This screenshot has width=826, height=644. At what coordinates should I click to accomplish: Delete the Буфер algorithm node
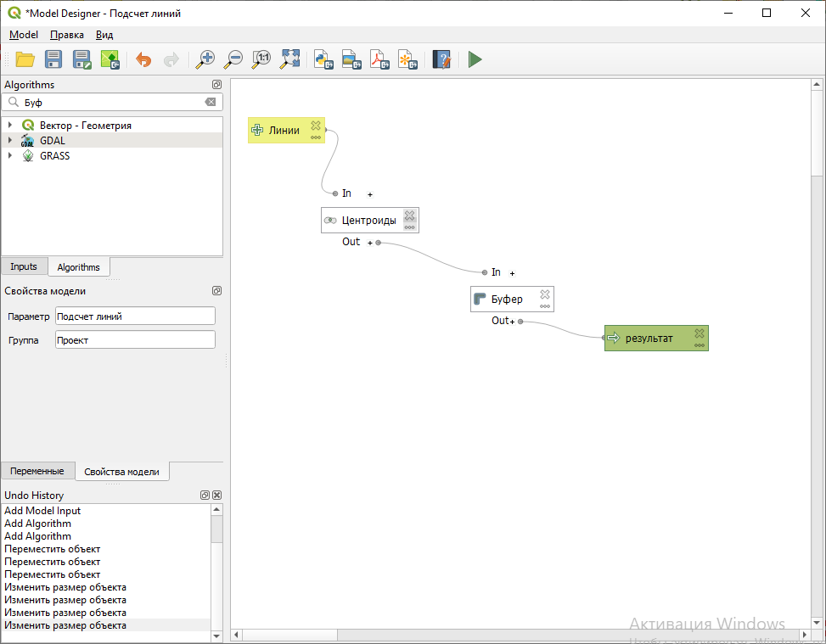click(x=545, y=294)
